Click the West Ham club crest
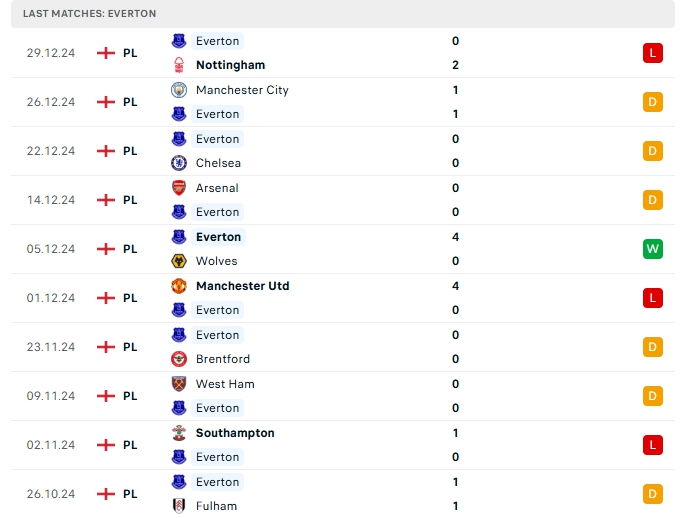686x518 pixels. pos(179,384)
